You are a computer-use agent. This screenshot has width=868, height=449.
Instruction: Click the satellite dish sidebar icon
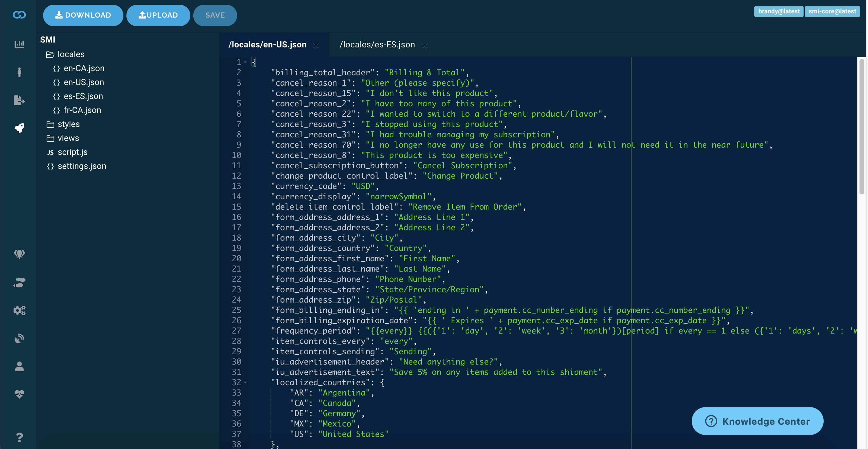19,338
